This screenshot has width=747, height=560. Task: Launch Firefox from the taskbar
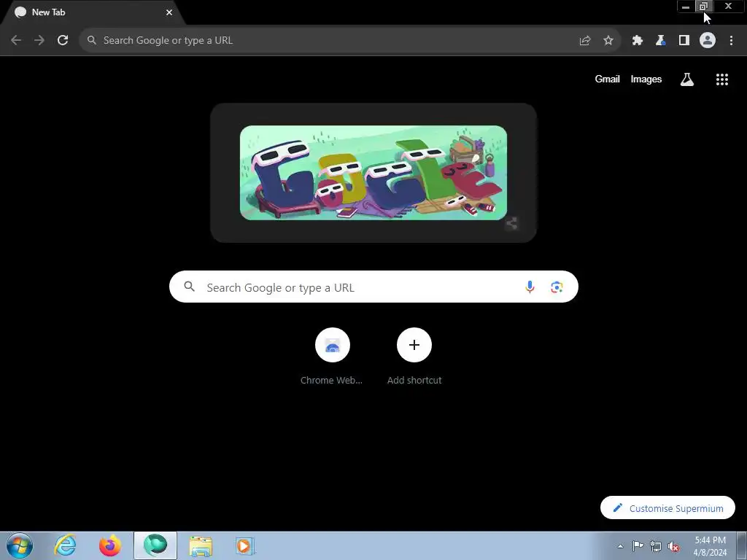click(110, 545)
